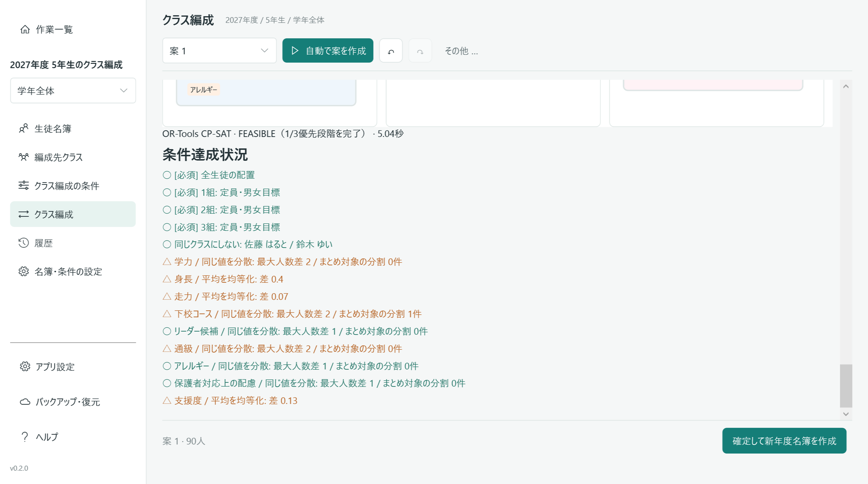Screen dimensions: 868x484
Task: Click 自動で案を作成 button
Action: [x=327, y=50]
